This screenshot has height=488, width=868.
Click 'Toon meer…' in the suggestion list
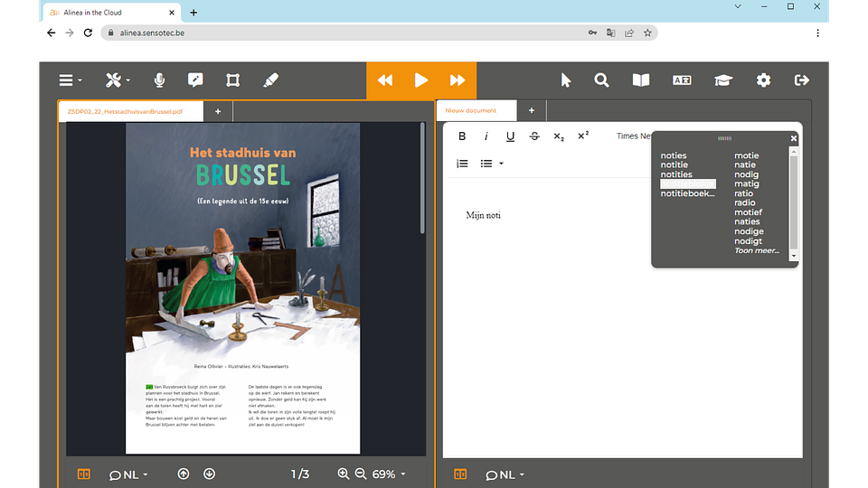757,250
